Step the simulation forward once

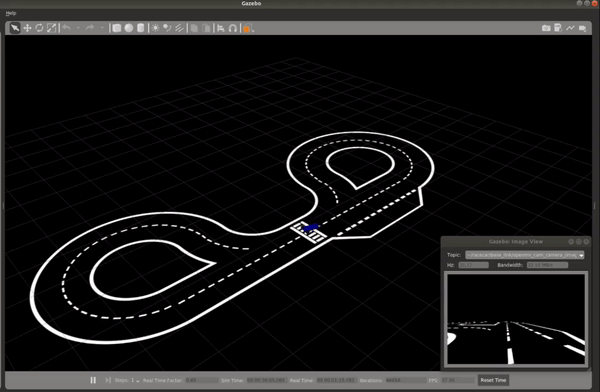pyautogui.click(x=108, y=380)
